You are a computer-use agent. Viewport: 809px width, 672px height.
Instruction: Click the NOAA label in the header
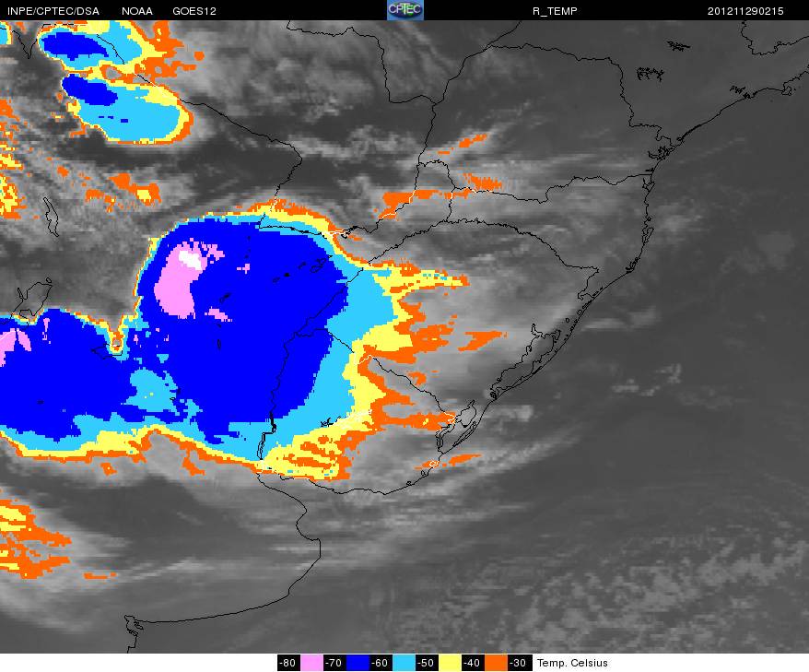click(137, 11)
